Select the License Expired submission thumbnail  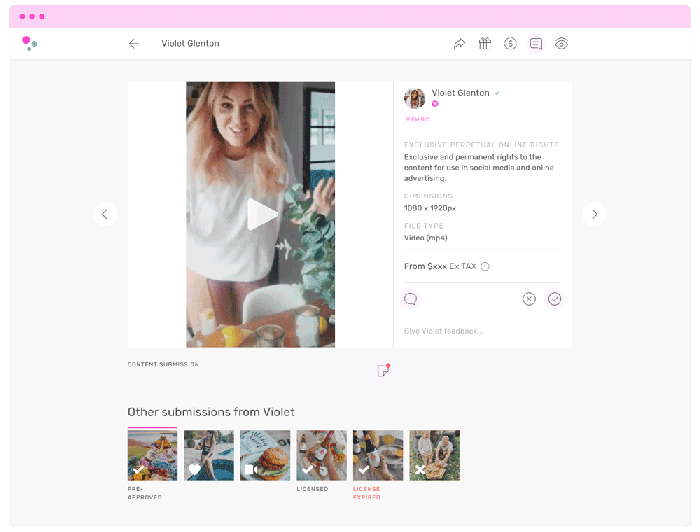378,455
